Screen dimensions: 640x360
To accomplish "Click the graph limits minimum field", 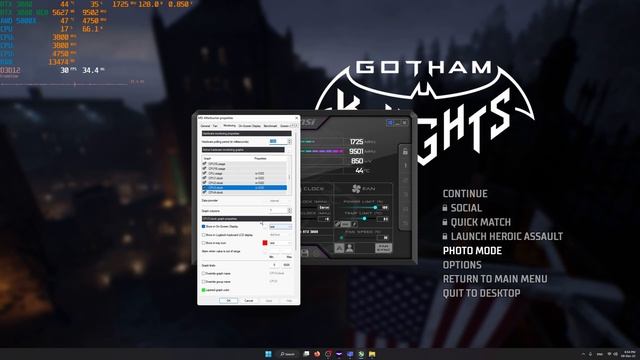I will click(274, 265).
